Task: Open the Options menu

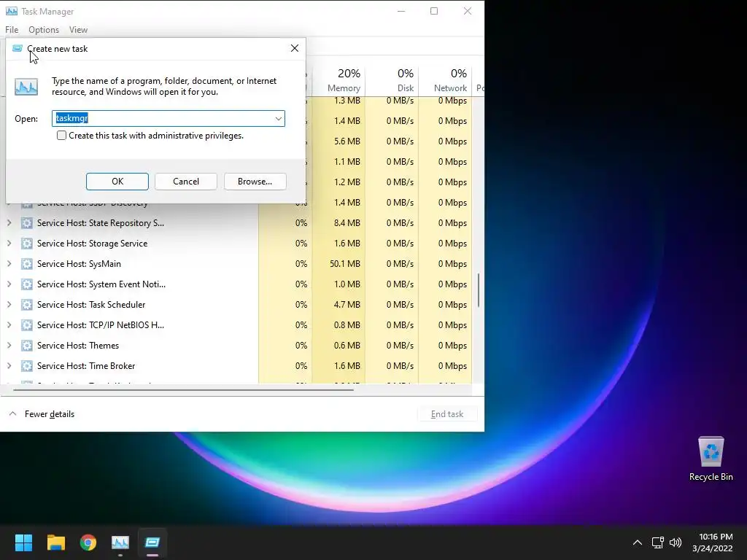Action: click(43, 29)
